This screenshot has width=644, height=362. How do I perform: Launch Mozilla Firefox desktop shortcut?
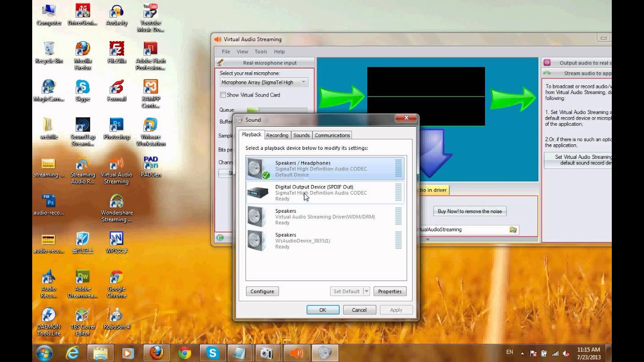tap(83, 55)
